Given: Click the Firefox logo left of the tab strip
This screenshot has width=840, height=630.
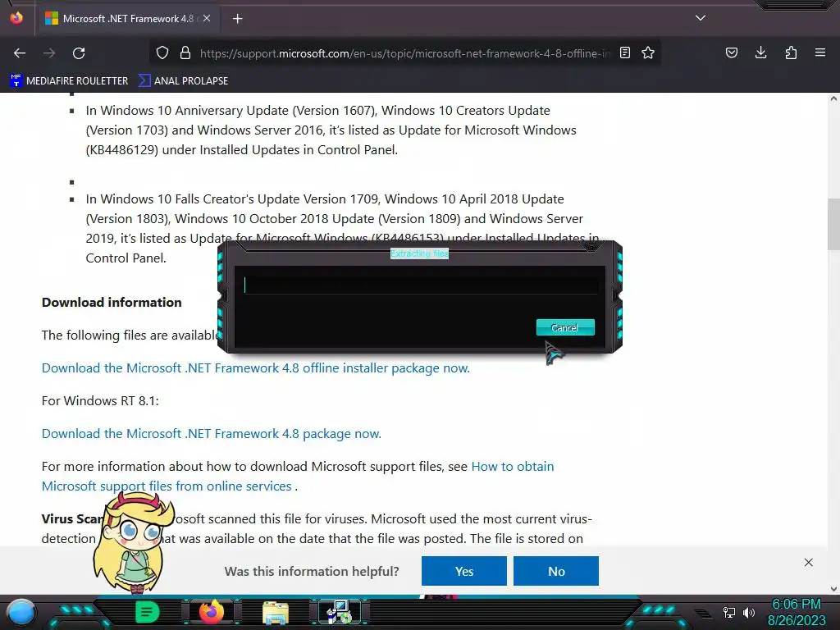Looking at the screenshot, I should point(16,18).
